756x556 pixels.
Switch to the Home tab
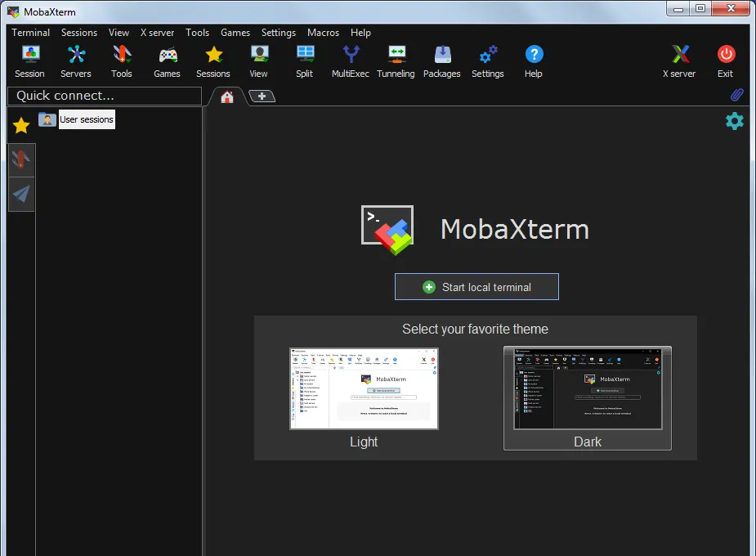227,97
